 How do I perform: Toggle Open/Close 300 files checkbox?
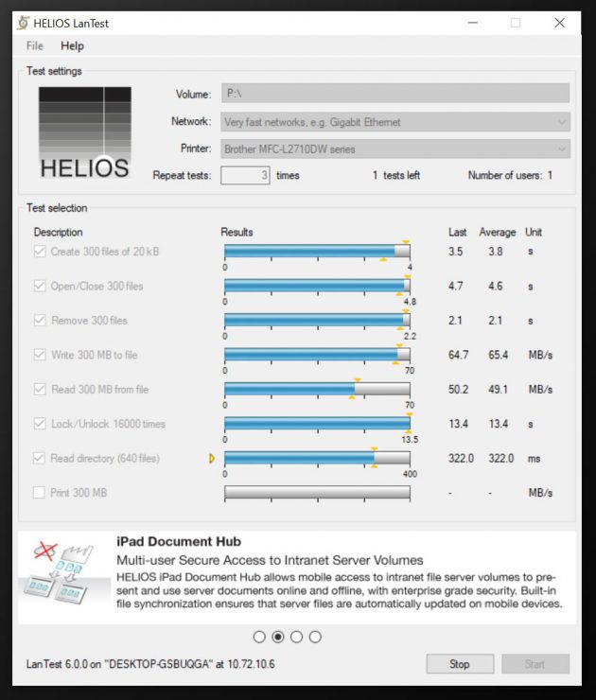click(40, 286)
